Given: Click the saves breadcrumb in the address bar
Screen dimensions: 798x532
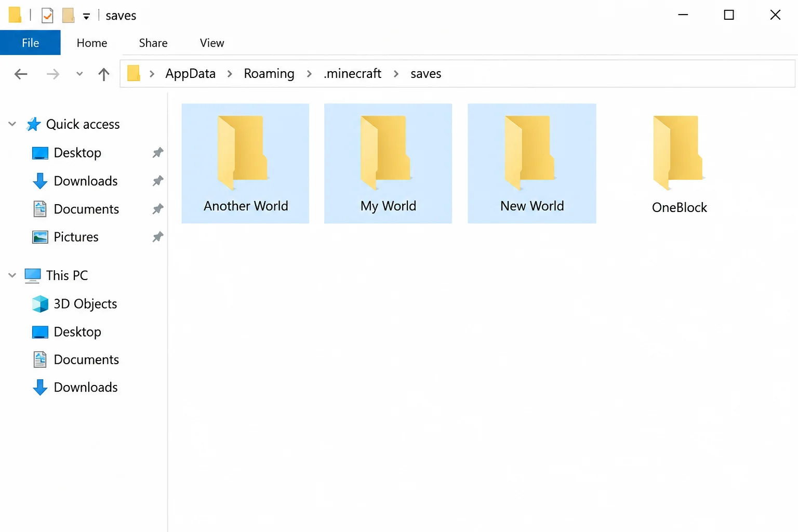Looking at the screenshot, I should coord(425,74).
